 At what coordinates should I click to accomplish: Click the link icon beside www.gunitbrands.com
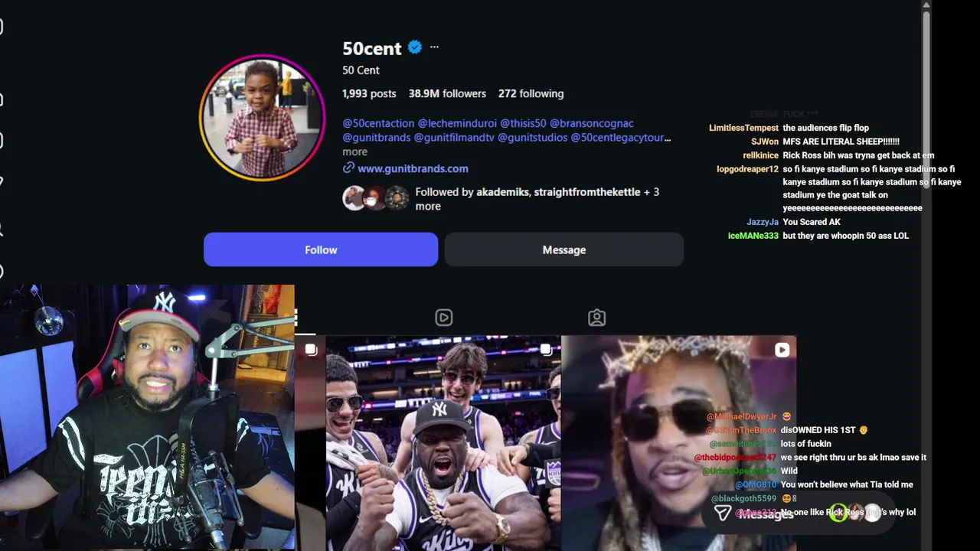348,168
